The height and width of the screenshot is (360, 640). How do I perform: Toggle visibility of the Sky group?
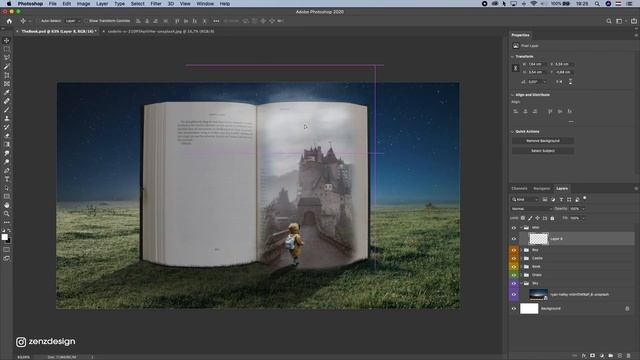514,283
